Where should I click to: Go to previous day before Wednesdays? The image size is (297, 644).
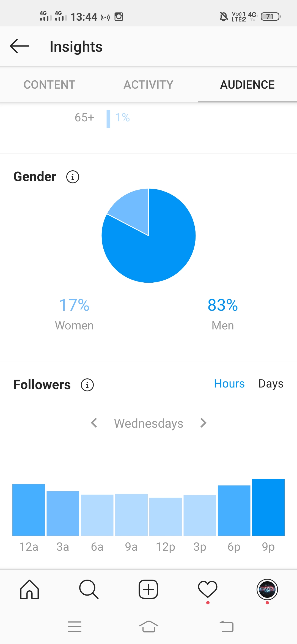click(x=94, y=423)
